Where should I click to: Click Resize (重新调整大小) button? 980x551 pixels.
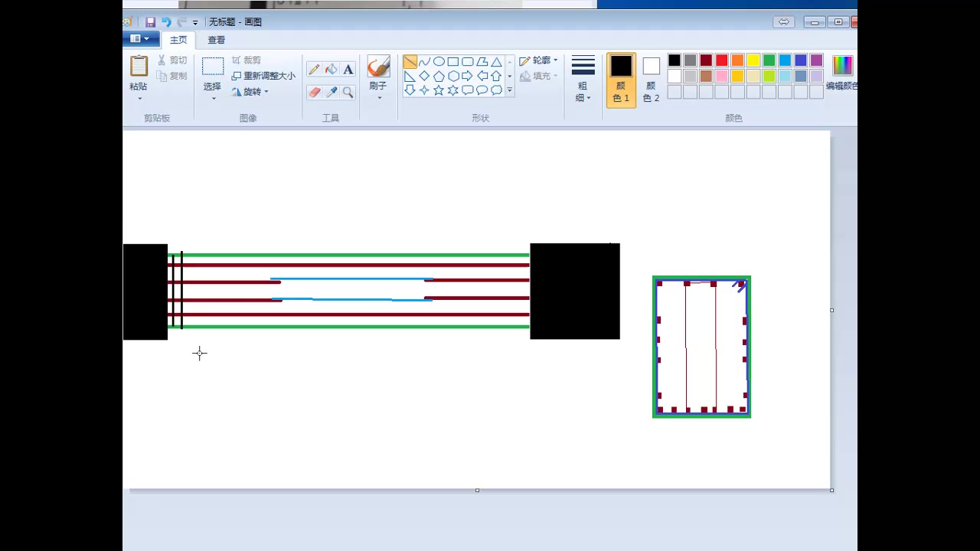pyautogui.click(x=263, y=76)
